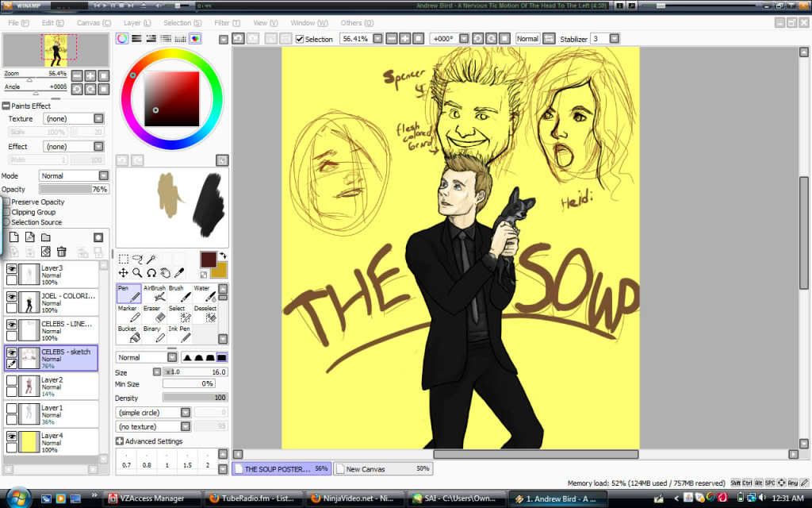
Task: Select the Eraser tool
Action: click(155, 314)
